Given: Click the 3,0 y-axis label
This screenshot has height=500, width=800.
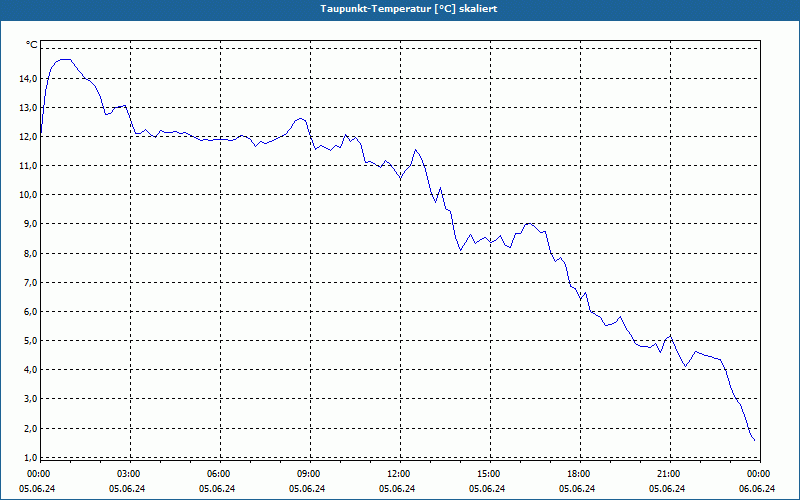Looking at the screenshot, I should [30, 399].
